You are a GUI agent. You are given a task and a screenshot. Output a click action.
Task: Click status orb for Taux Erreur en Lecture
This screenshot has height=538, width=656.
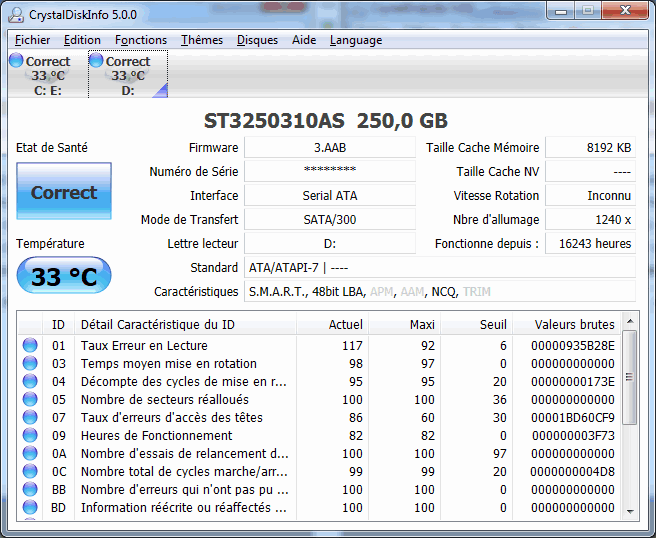pos(30,346)
